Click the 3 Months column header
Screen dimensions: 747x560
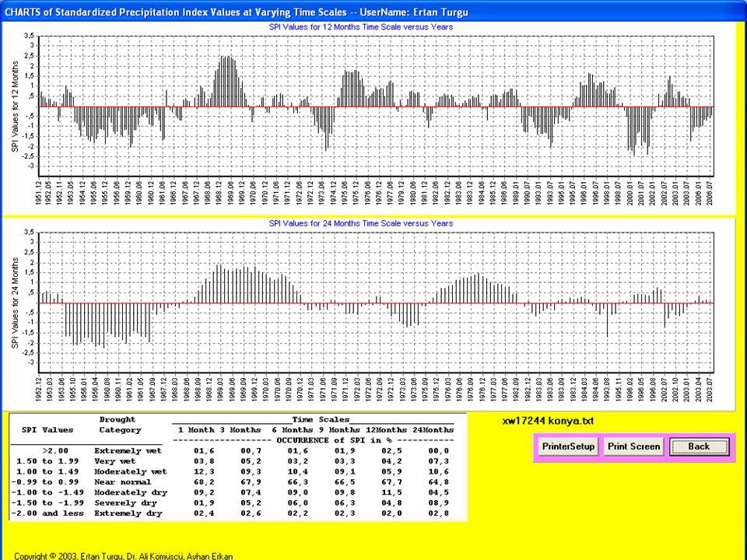pos(242,430)
